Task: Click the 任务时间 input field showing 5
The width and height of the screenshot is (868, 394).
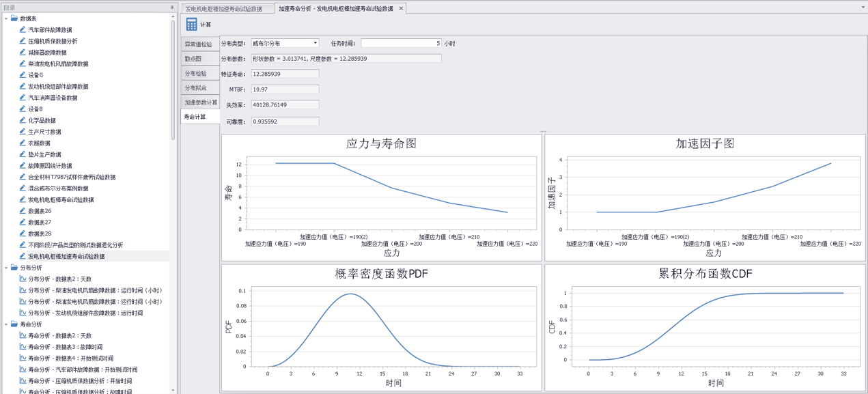Action: tap(400, 42)
